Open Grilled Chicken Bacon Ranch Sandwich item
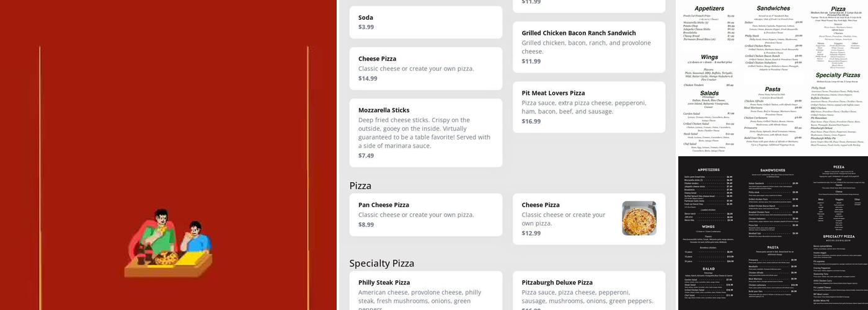The width and height of the screenshot is (868, 310). pyautogui.click(x=588, y=46)
